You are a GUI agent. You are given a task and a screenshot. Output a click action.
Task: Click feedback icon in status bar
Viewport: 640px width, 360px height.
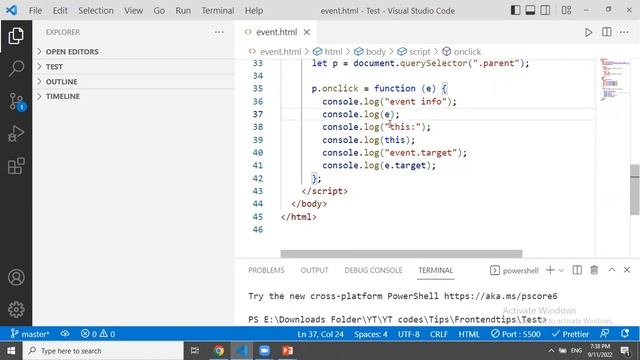604,334
